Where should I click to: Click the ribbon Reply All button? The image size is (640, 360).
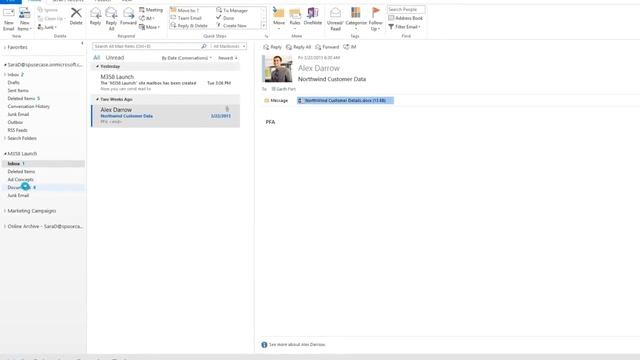[x=111, y=19]
